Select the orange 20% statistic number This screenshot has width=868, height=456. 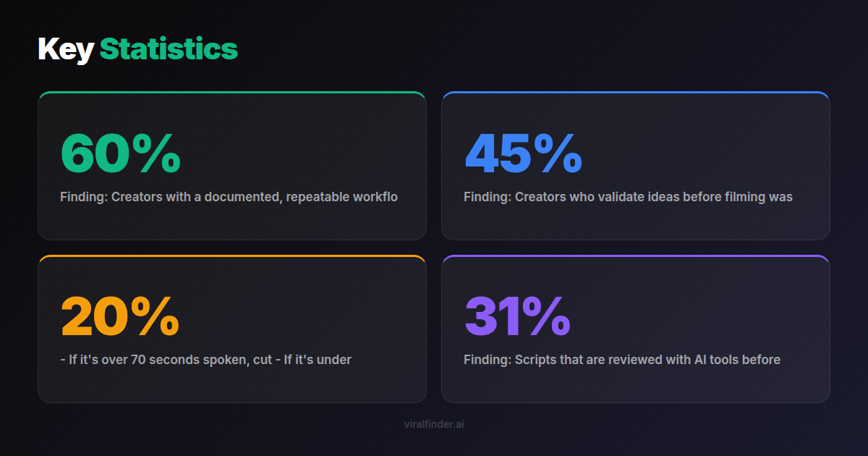click(x=119, y=316)
